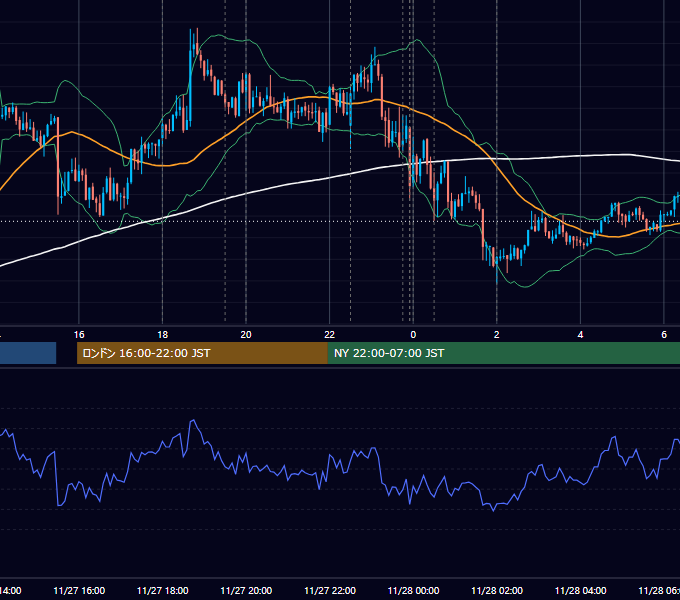This screenshot has width=680, height=600.
Task: Click the 16 hour label on the time axis
Action: [79, 335]
